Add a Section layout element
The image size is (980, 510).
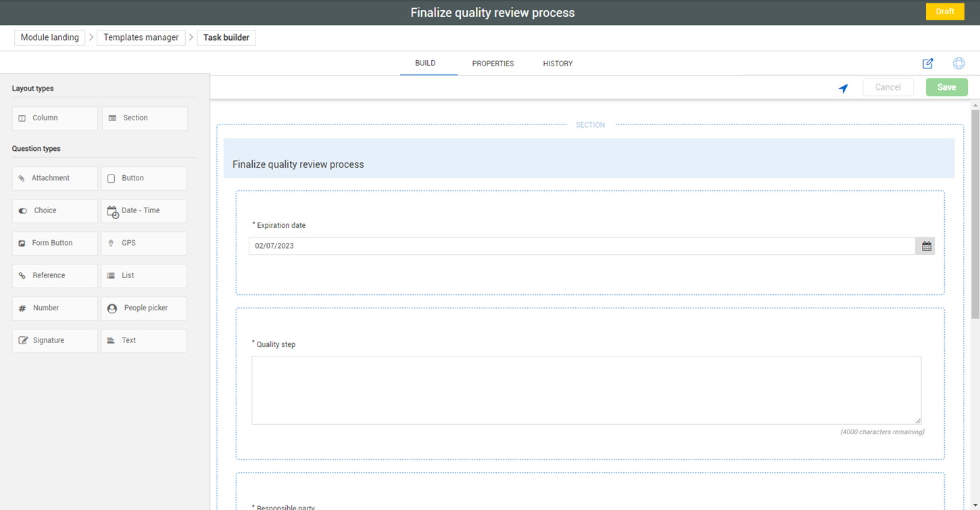(x=145, y=118)
